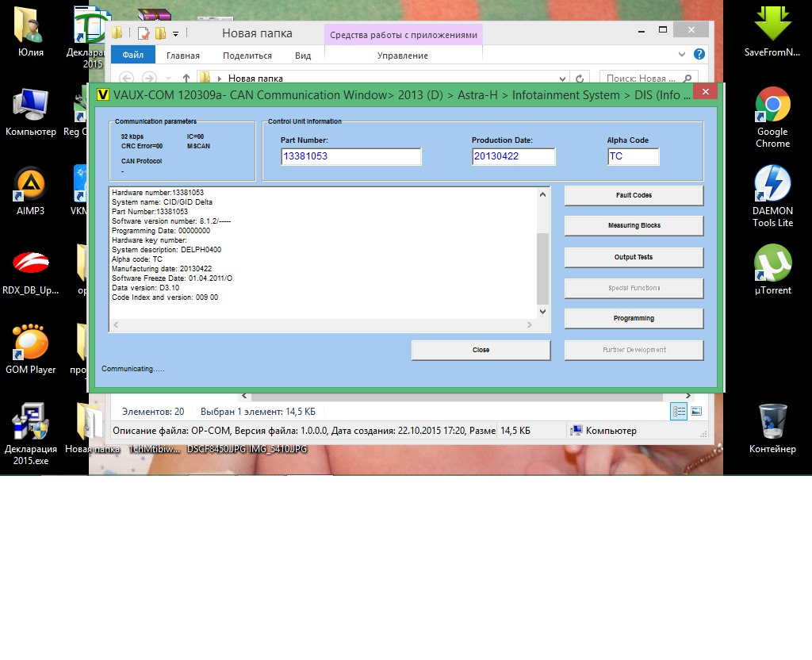This screenshot has width=812, height=660.
Task: Go up one folder level in Explorer
Action: 186,79
